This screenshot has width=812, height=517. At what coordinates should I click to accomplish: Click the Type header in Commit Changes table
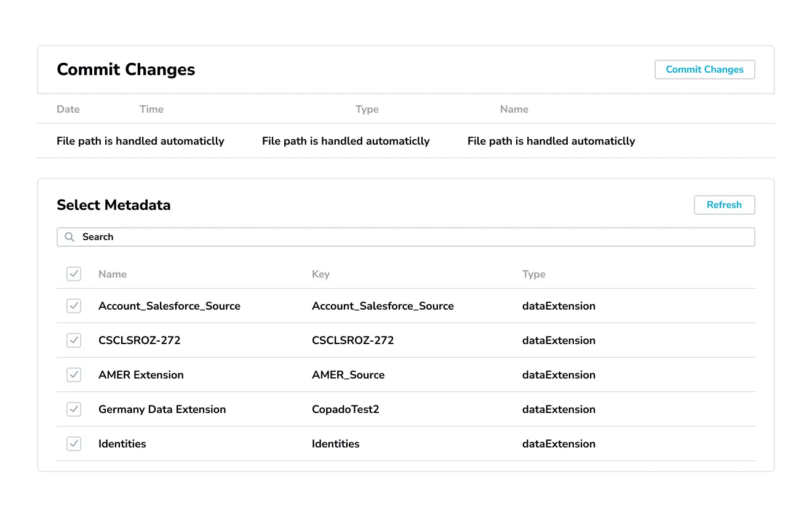[x=367, y=109]
